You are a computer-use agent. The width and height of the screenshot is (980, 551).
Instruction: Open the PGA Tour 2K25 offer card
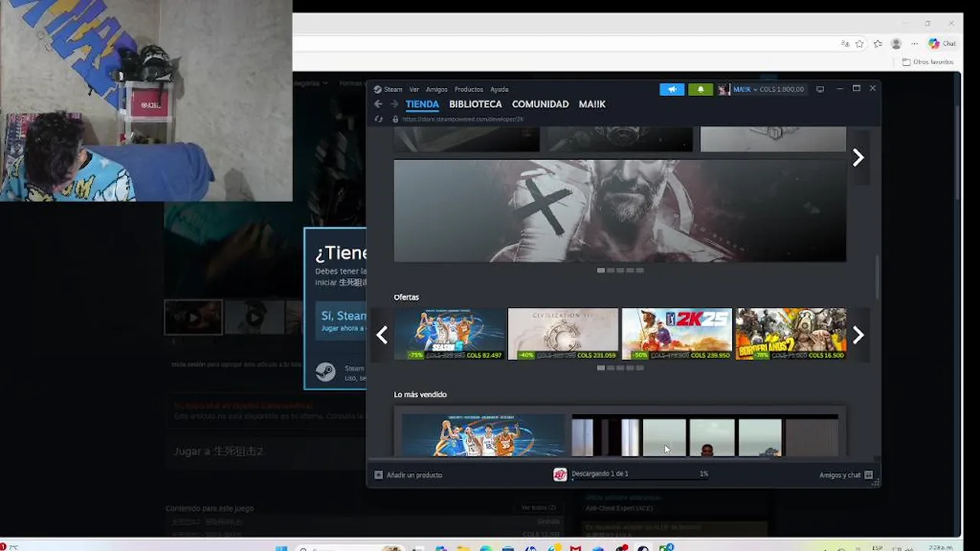[677, 334]
